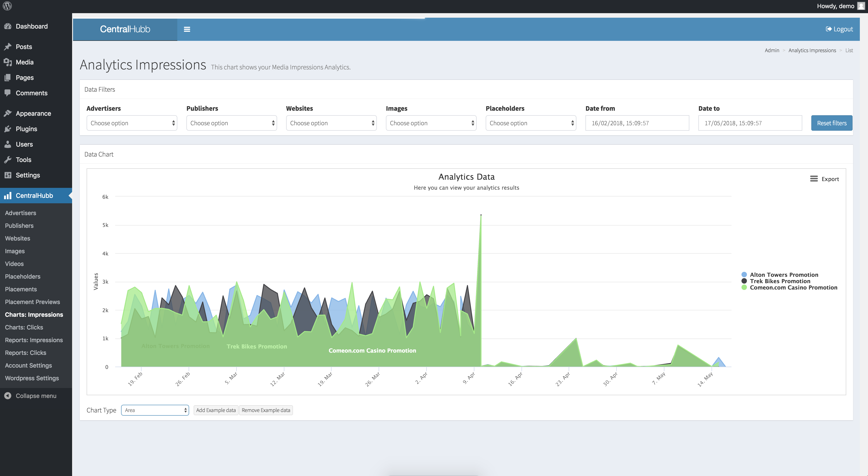Click the demo user avatar icon
Screen dimensions: 868x476
861,6
